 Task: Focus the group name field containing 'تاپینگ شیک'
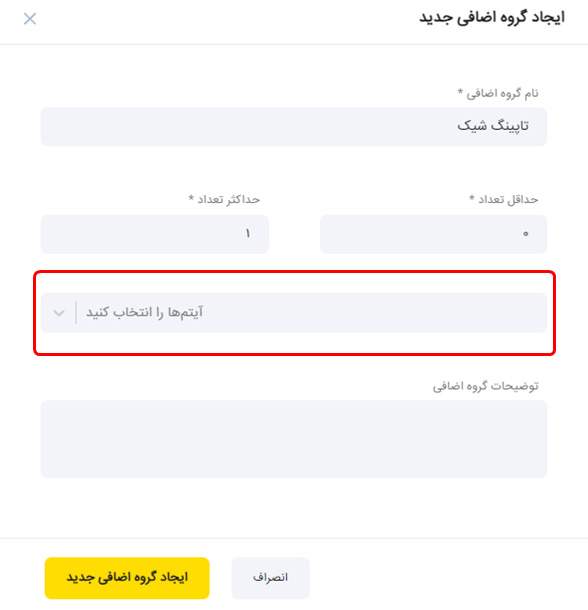click(x=294, y=127)
